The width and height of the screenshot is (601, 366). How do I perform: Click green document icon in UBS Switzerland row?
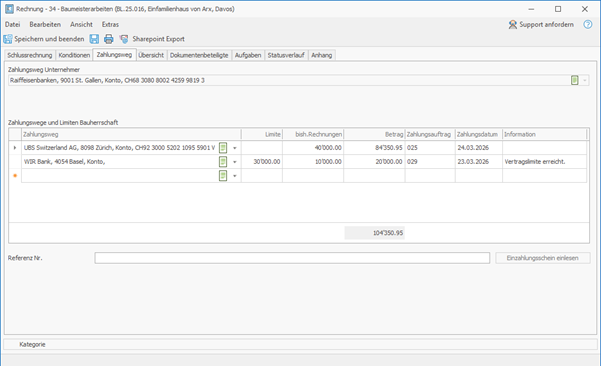tap(223, 148)
